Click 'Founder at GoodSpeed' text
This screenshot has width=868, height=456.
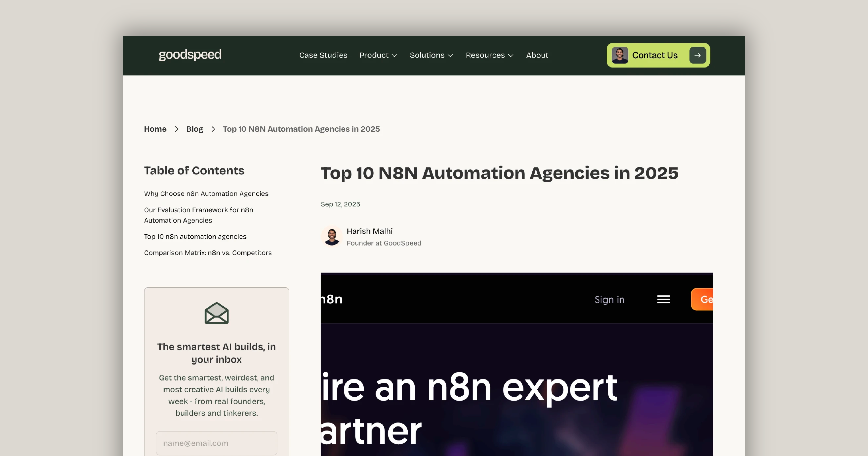[x=384, y=243]
